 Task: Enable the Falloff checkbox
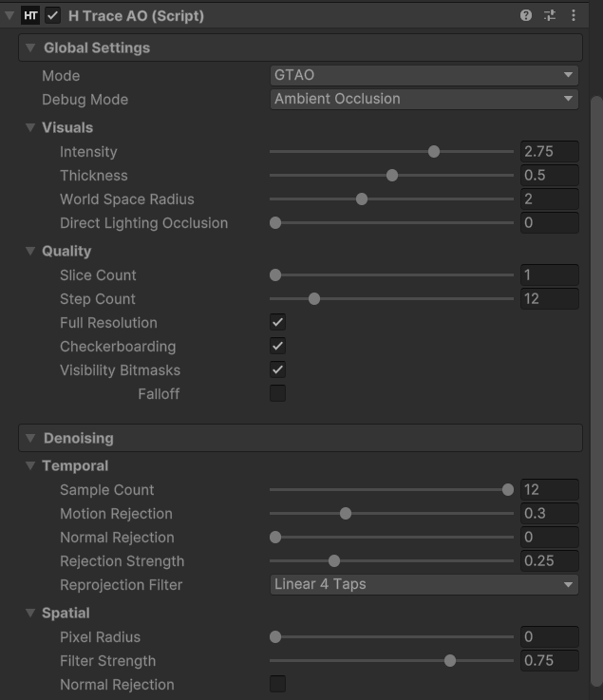[x=277, y=393]
